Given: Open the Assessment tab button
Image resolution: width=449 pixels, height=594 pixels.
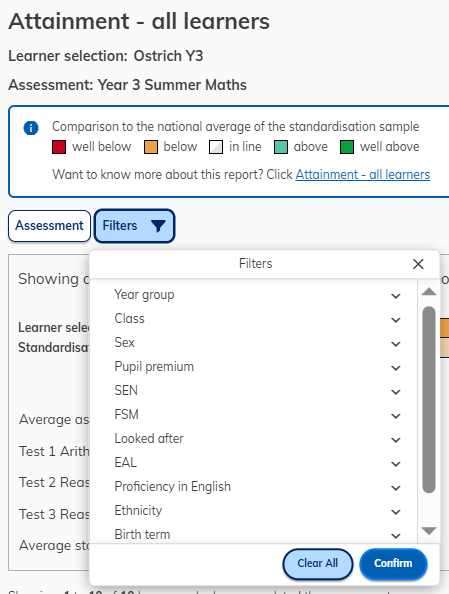Looking at the screenshot, I should pyautogui.click(x=49, y=226).
